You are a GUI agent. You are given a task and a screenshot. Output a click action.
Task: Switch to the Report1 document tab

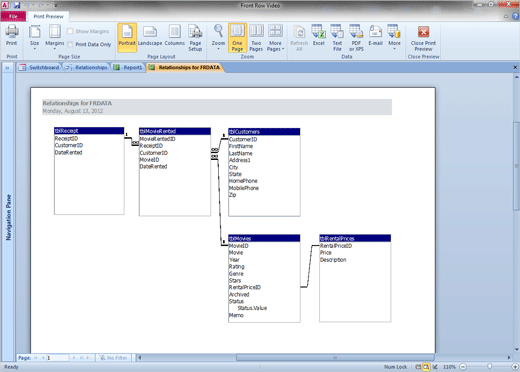[129, 67]
